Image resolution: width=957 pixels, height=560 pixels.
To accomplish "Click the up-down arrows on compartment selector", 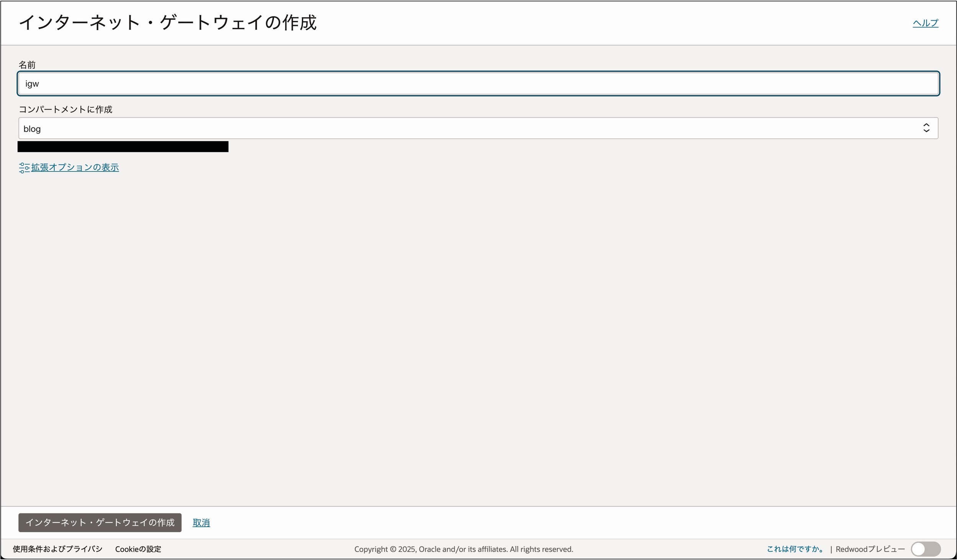I will [926, 128].
